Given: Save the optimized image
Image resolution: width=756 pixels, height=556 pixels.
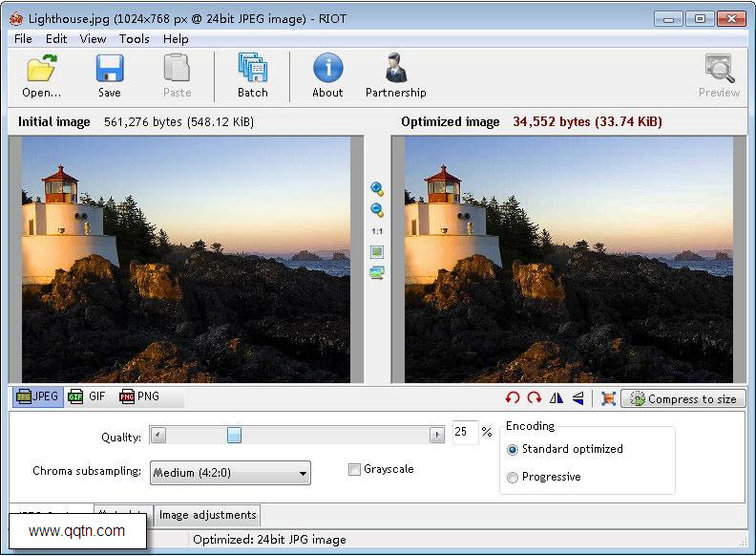Looking at the screenshot, I should coord(110,75).
